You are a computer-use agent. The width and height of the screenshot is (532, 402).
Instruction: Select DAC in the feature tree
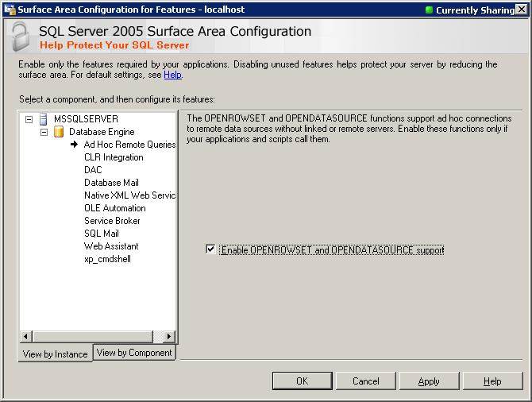click(93, 170)
